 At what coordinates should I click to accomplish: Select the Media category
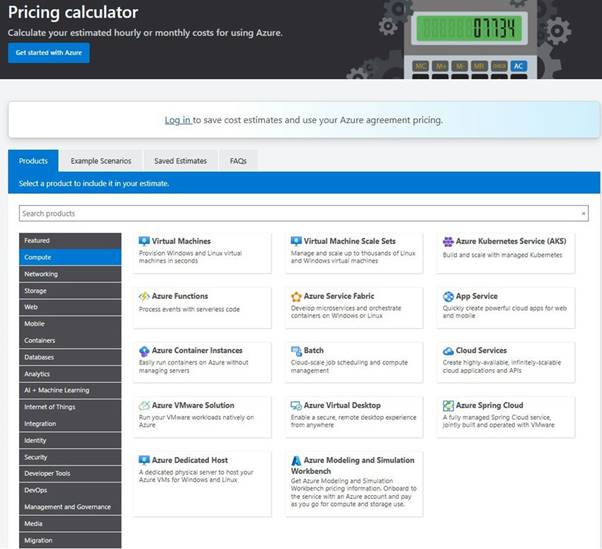tap(70, 524)
